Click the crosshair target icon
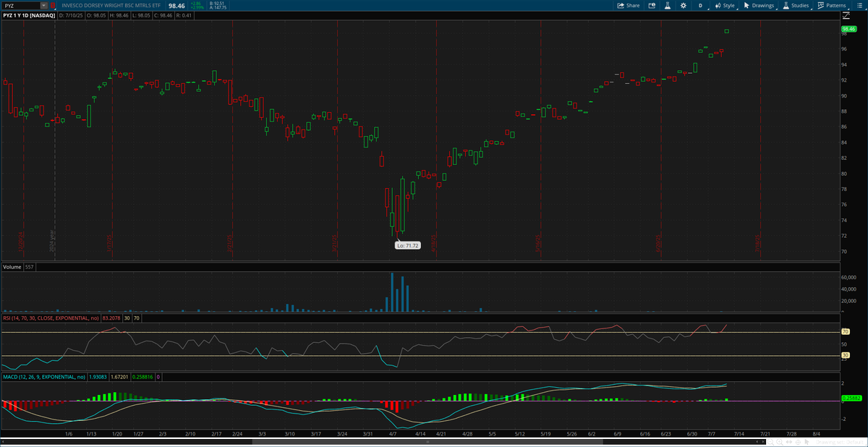This screenshot has width=868, height=447. pyautogui.click(x=798, y=442)
